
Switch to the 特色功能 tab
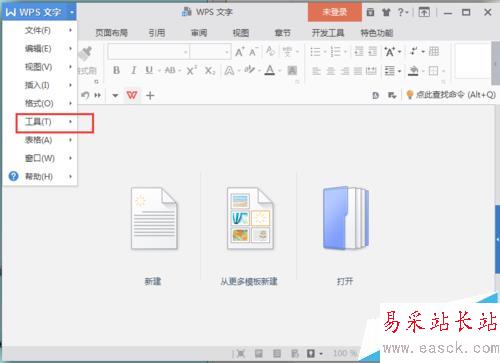377,33
